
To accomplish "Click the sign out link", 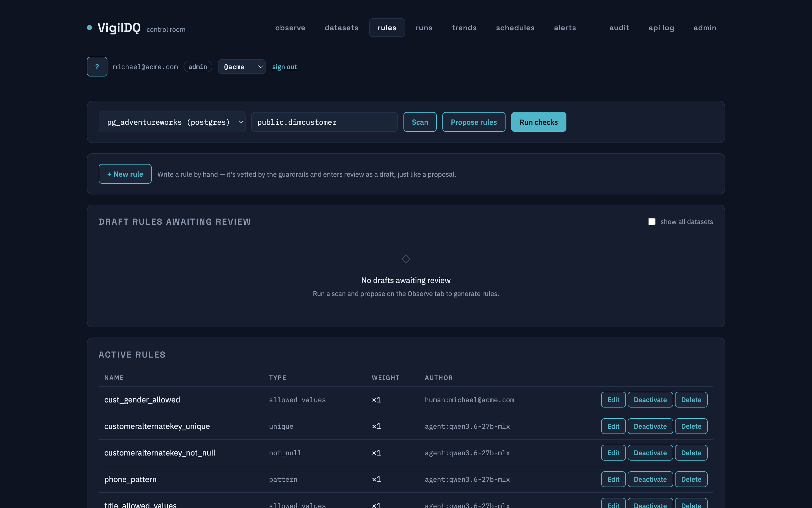I will point(284,67).
